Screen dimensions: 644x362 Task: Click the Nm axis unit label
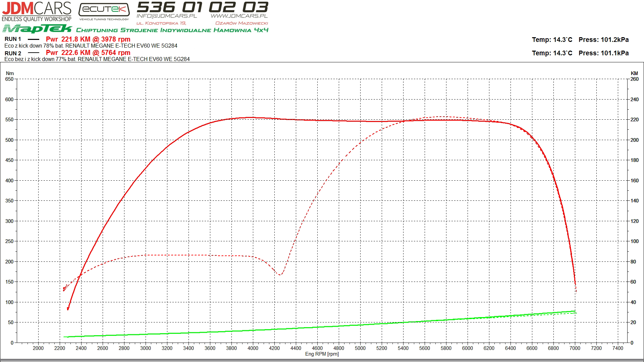10,73
